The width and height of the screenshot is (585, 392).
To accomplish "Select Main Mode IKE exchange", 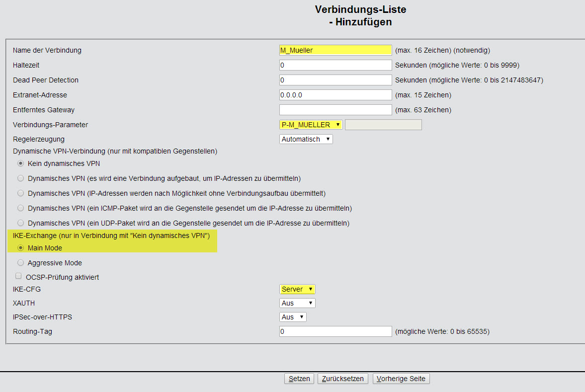I will click(21, 248).
